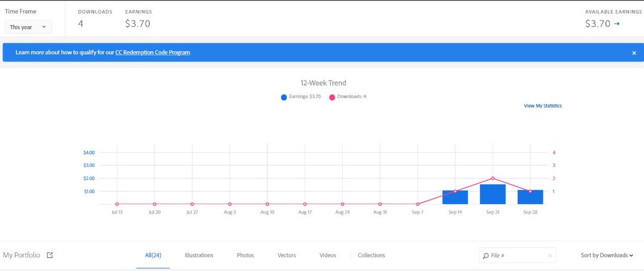644x271 pixels.
Task: Select the Aug 10 downloads data point
Action: [x=267, y=204]
